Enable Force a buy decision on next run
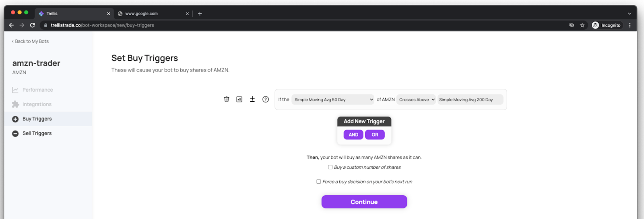The height and width of the screenshot is (219, 644). tap(319, 182)
